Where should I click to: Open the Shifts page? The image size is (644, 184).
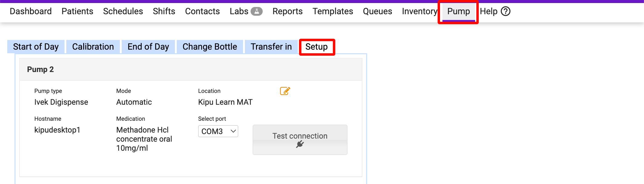pos(164,11)
